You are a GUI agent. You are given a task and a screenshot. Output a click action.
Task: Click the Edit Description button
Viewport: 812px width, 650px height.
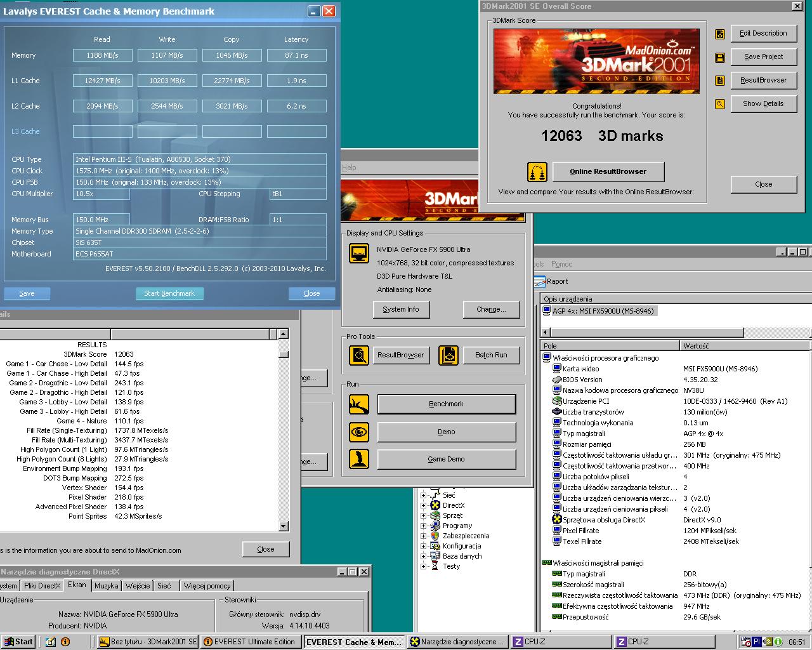tap(764, 33)
